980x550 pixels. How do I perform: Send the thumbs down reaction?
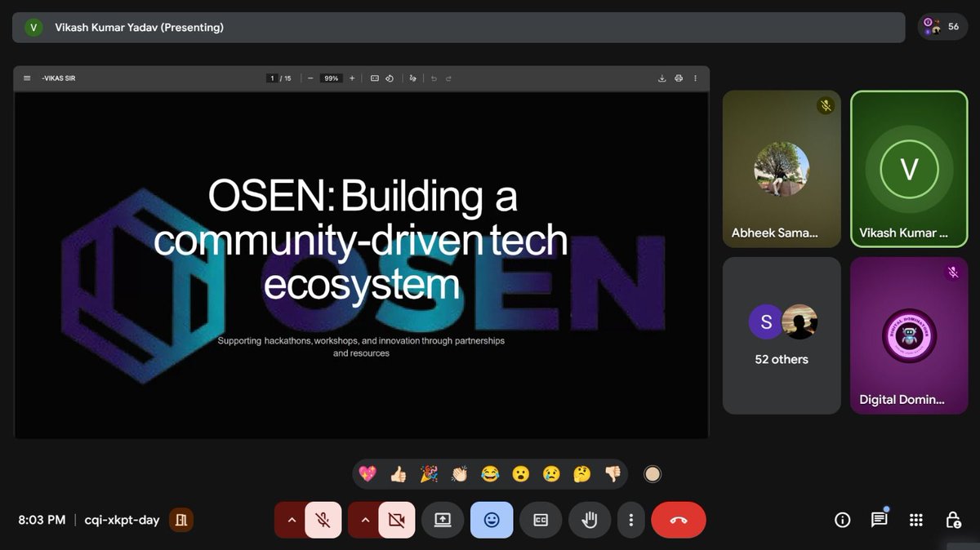click(612, 473)
